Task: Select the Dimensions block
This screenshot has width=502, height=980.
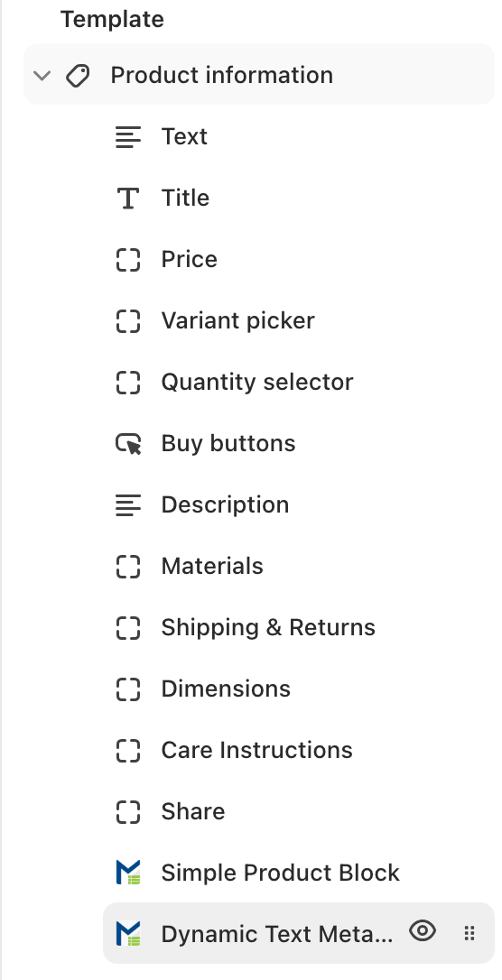Action: [299, 689]
